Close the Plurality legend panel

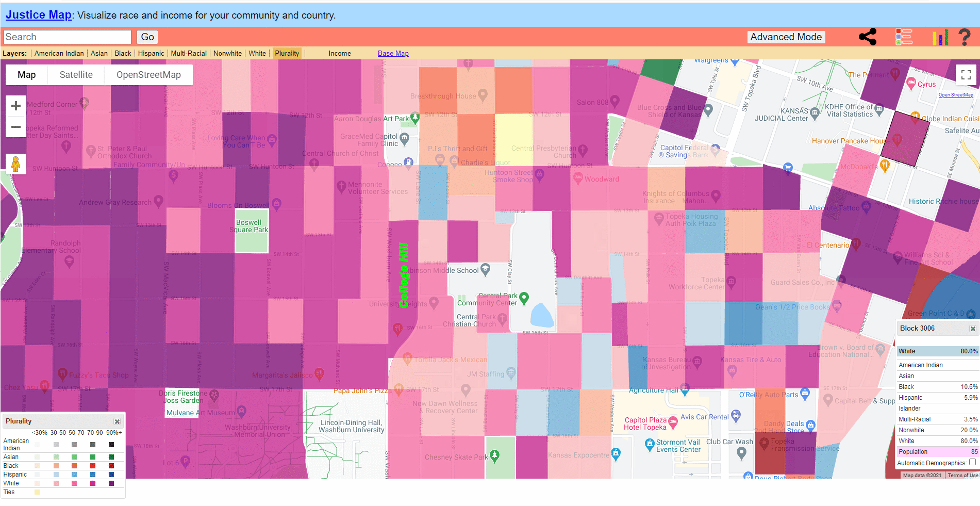click(x=117, y=421)
